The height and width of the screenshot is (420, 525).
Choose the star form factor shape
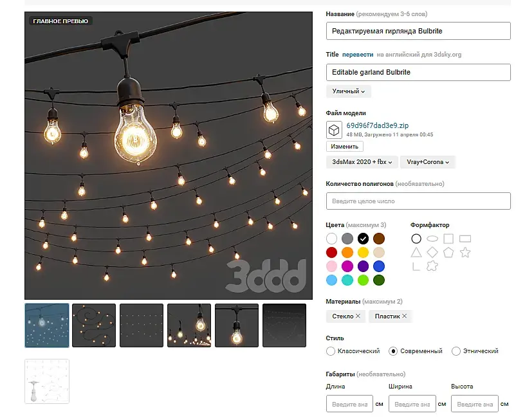coord(465,253)
